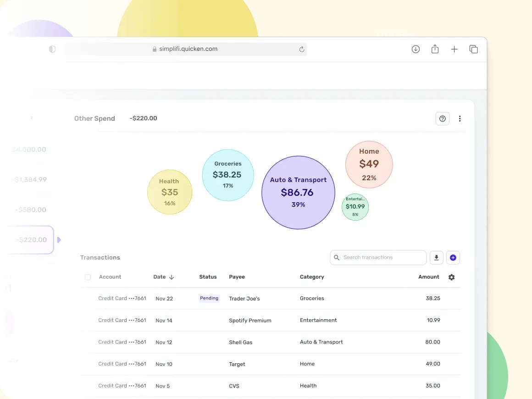
Task: Click the Nov 5 date cell
Action: coord(162,386)
